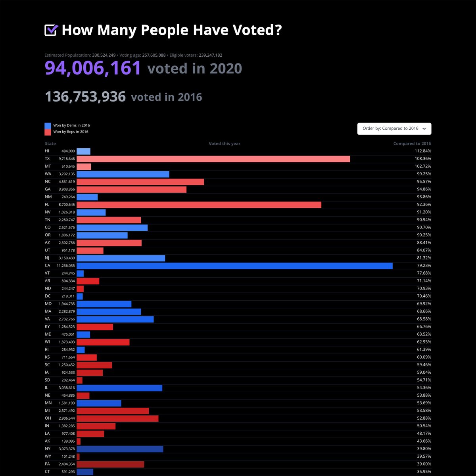Click the Pennsylvania red bar

110,464
